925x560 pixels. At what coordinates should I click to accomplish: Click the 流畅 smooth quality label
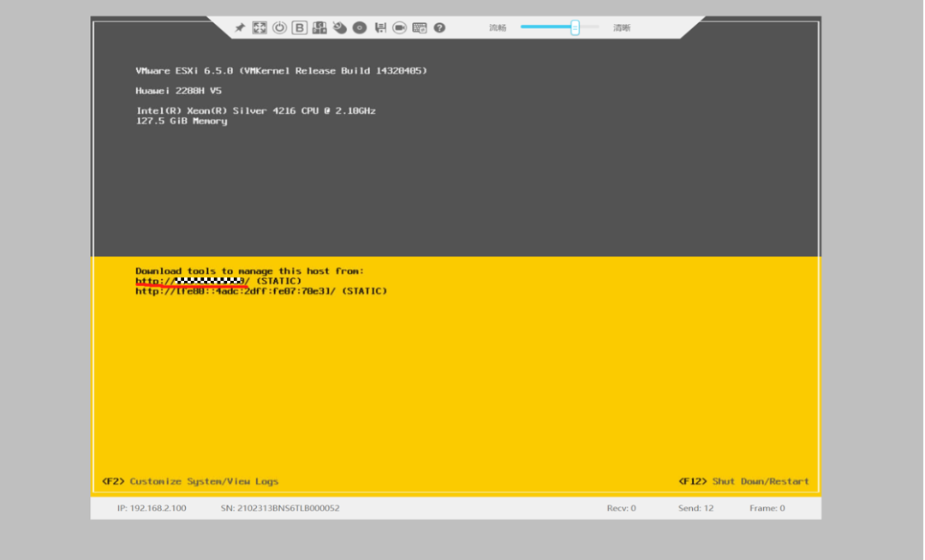[x=498, y=27]
